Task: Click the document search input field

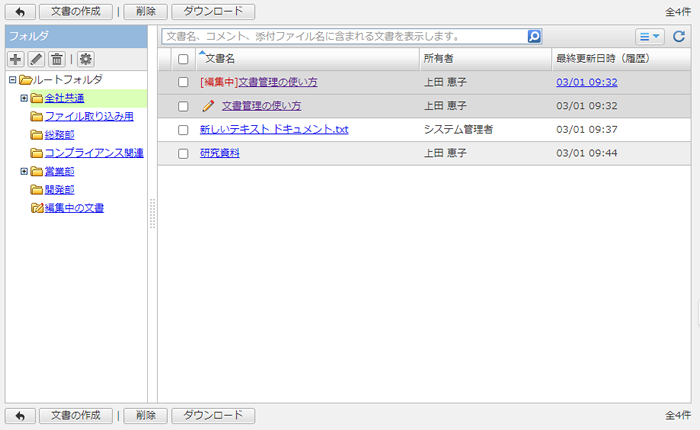Action: coord(344,36)
